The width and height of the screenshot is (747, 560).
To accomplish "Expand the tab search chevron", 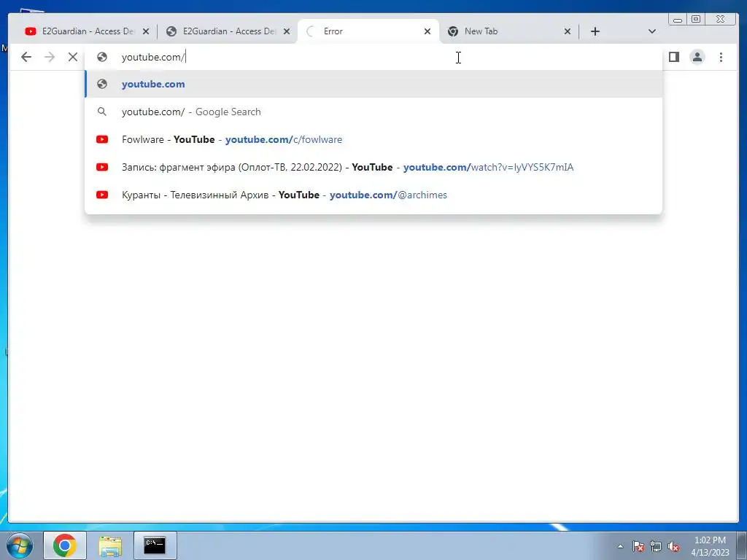I will [x=652, y=31].
